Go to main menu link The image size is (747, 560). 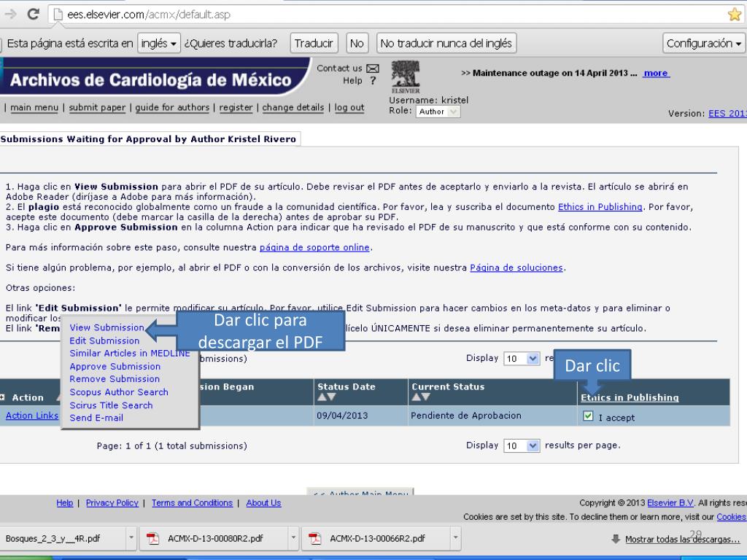pos(34,108)
